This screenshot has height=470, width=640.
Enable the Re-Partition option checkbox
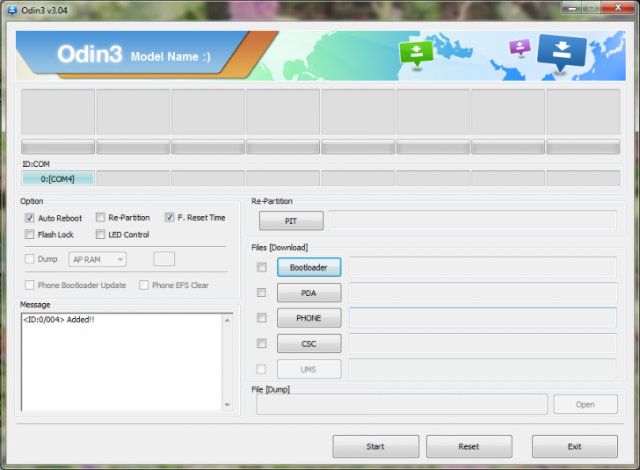point(100,217)
